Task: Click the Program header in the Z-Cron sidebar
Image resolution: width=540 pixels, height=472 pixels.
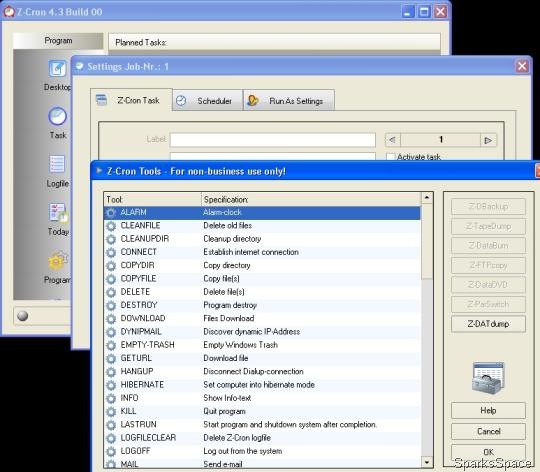Action: (x=58, y=41)
